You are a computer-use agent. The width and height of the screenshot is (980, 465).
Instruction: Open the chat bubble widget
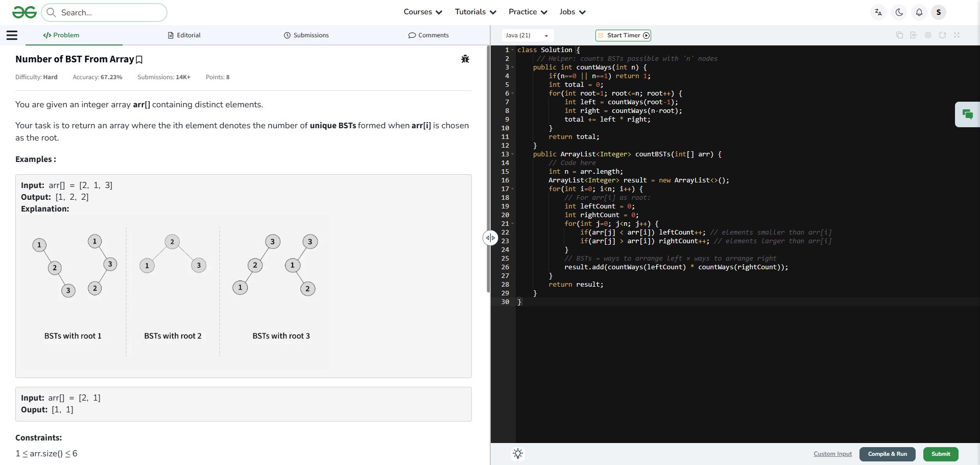tap(967, 114)
